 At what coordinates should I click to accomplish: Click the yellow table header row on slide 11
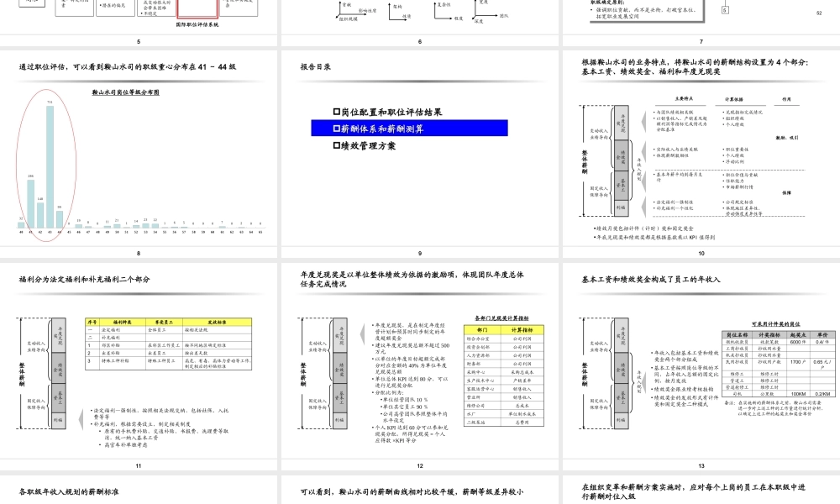click(x=168, y=321)
